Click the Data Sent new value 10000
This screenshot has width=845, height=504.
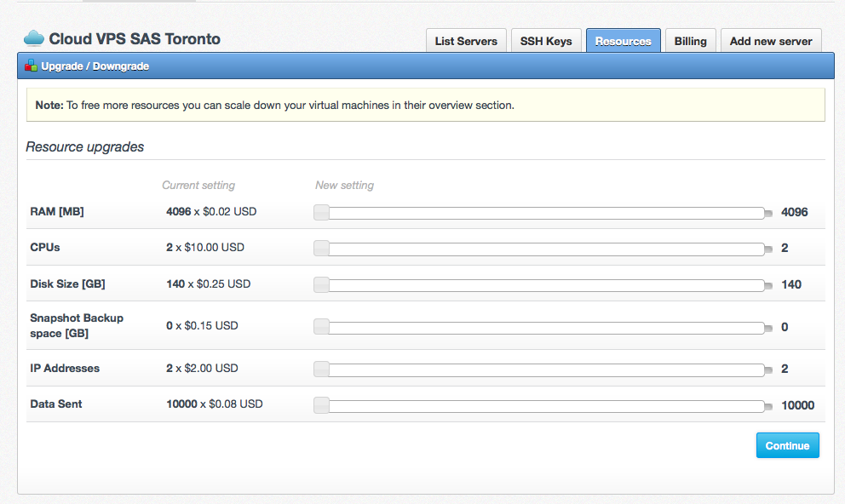click(x=797, y=405)
